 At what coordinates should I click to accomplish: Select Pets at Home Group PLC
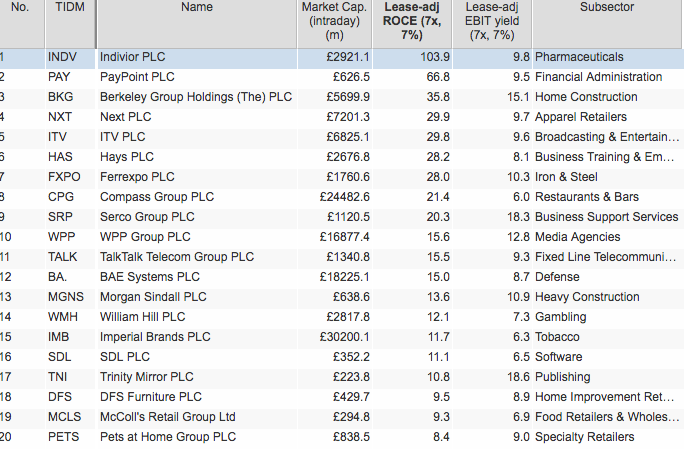point(168,437)
